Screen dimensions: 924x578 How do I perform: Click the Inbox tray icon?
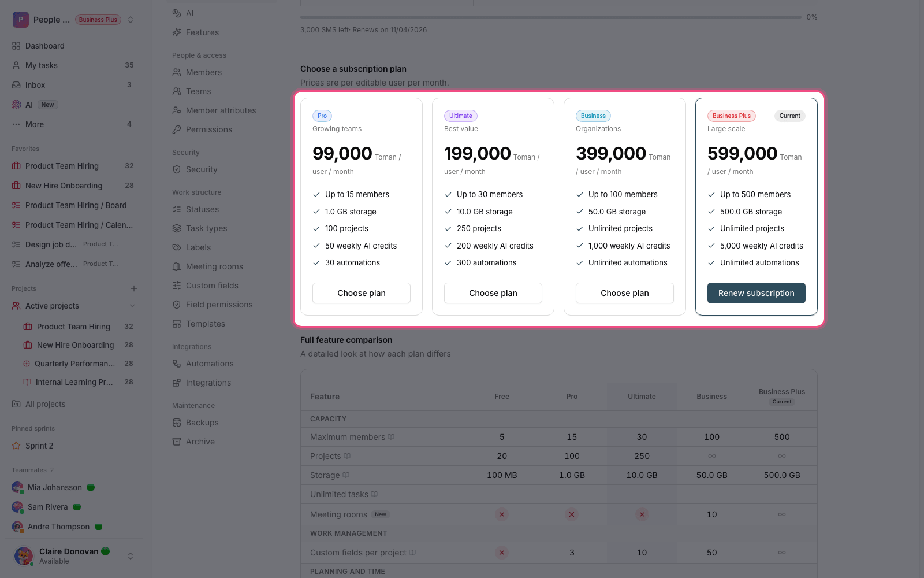[x=16, y=85]
